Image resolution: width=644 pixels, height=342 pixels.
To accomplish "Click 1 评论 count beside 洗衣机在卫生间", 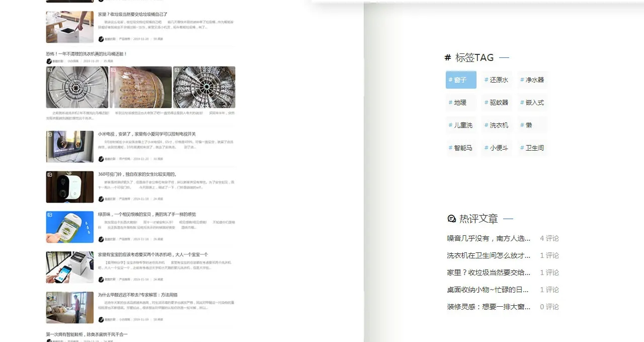I will [549, 255].
